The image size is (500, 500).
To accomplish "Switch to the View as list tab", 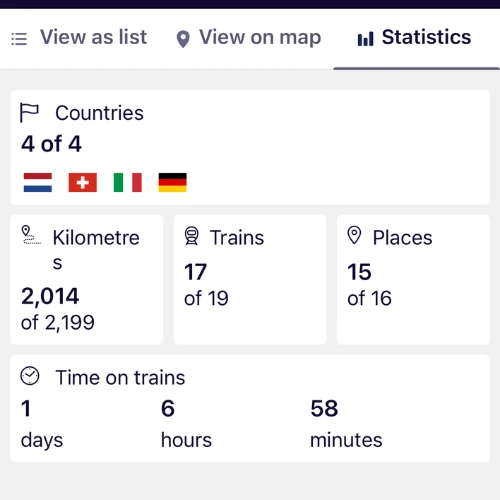I will tap(79, 37).
